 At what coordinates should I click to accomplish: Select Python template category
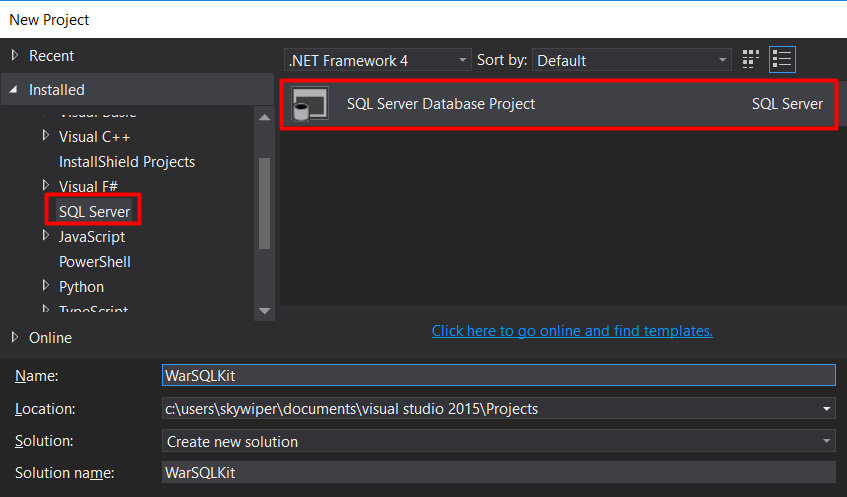pyautogui.click(x=81, y=287)
